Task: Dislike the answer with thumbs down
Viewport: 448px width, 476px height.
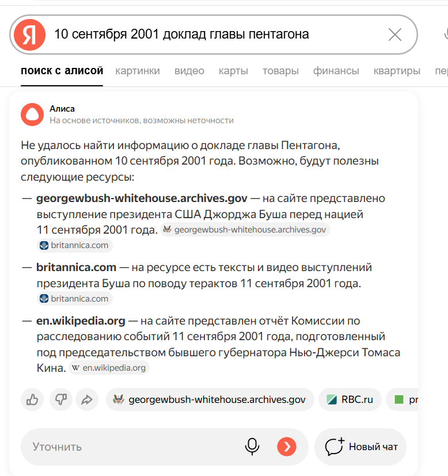Action: pyautogui.click(x=60, y=399)
